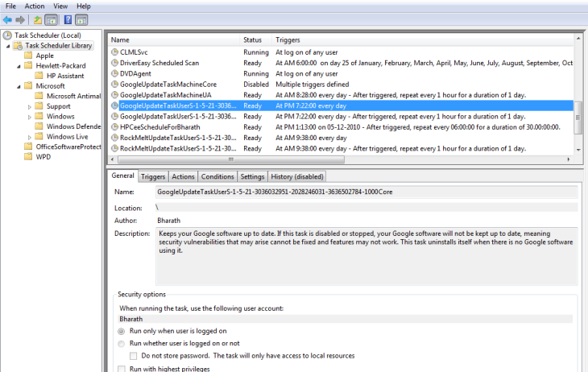Screen dimensions: 588x372
Task: Click the task list vertical scrollbar thumb
Action: pyautogui.click(x=578, y=118)
